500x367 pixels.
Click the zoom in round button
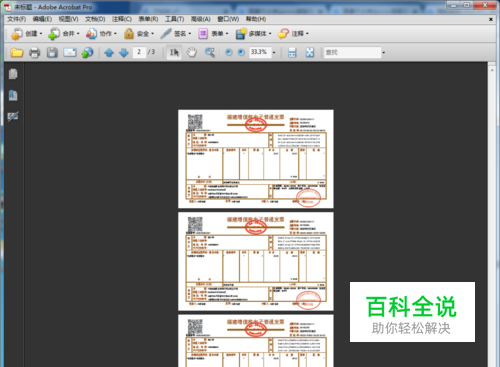pyautogui.click(x=241, y=52)
